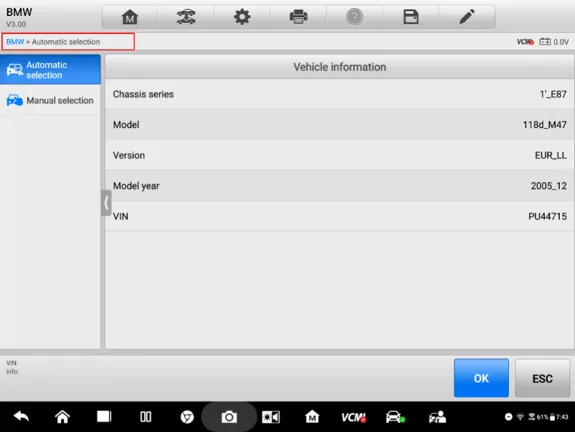Click the printer icon

click(298, 17)
